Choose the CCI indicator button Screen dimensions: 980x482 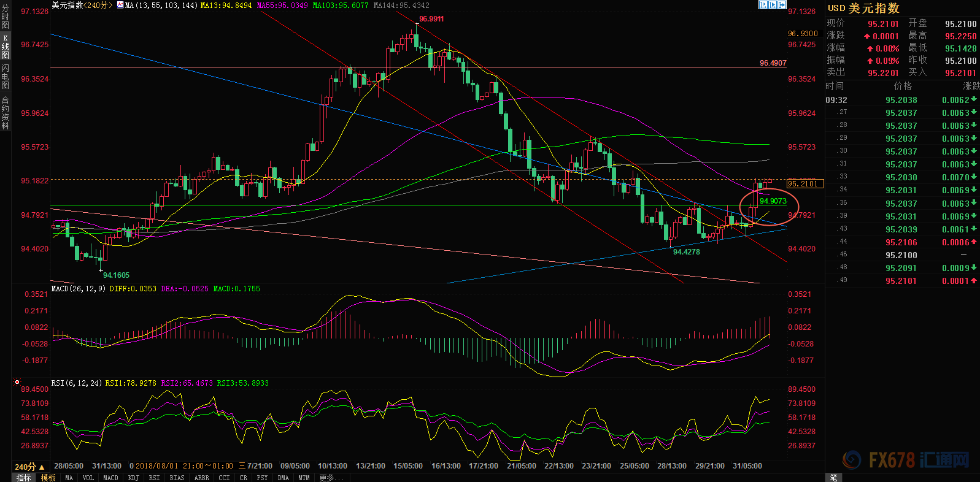click(224, 478)
